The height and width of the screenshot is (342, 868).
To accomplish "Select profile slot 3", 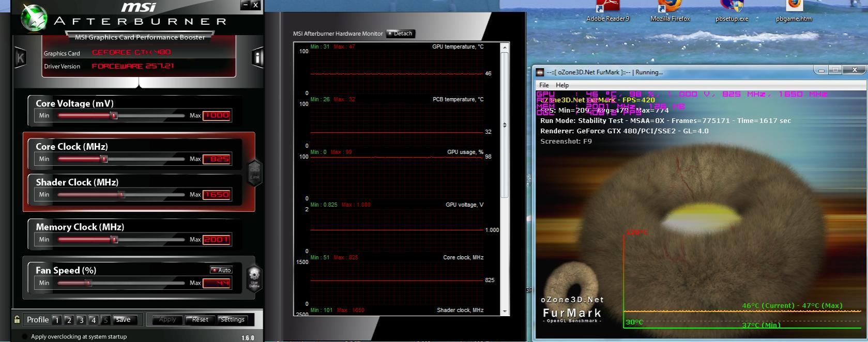I will tap(81, 320).
